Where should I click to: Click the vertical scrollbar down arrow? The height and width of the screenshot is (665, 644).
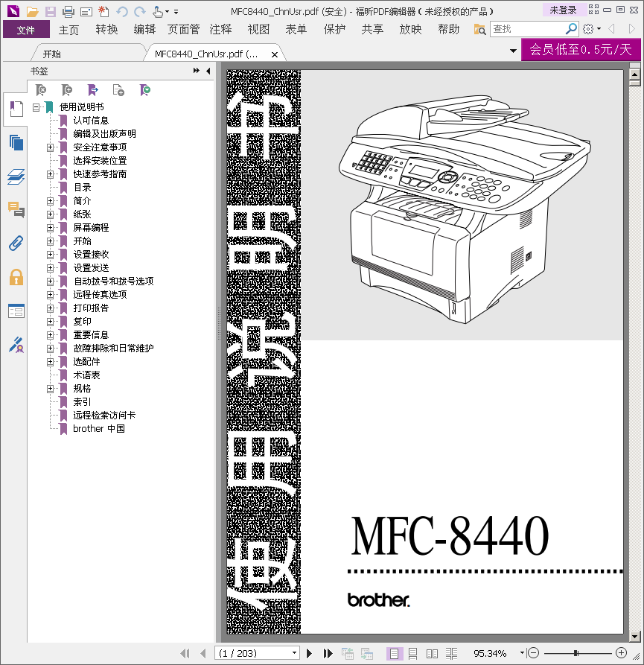click(634, 636)
